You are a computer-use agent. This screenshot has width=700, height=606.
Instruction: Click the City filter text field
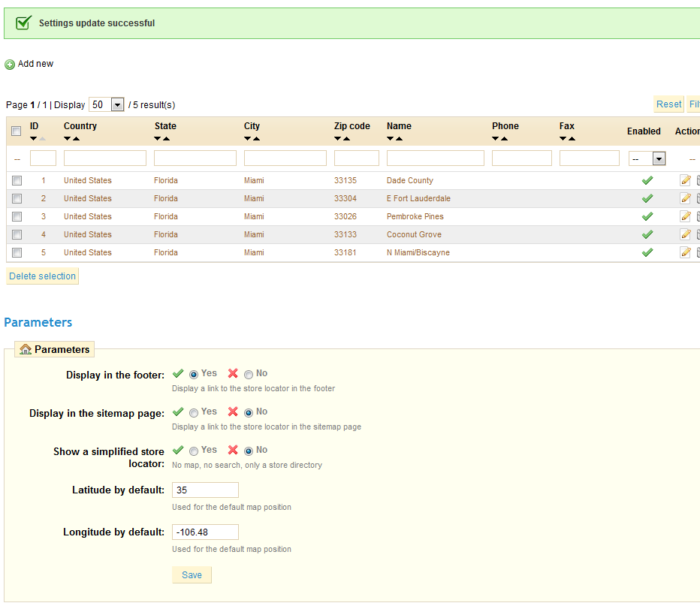(285, 158)
